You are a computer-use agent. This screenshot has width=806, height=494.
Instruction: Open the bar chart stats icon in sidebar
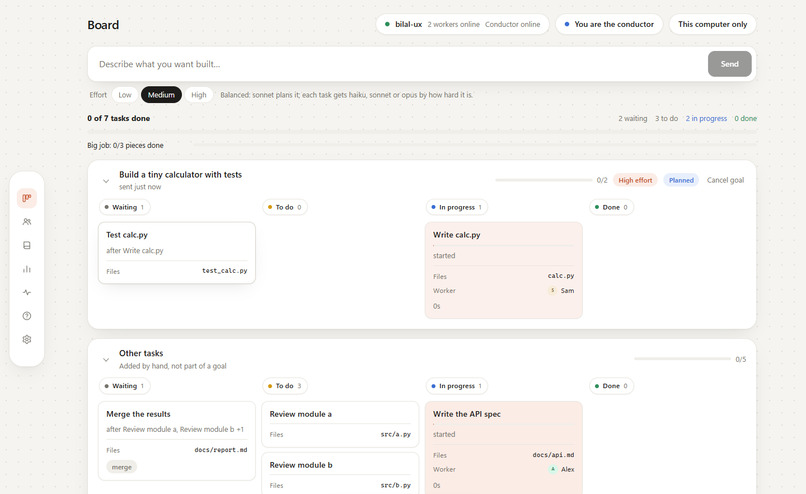click(x=27, y=269)
